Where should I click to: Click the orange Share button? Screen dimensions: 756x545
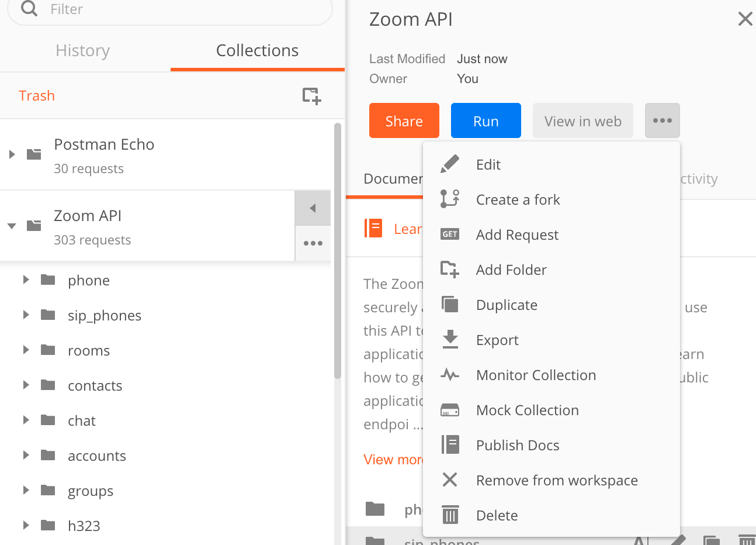pyautogui.click(x=404, y=120)
